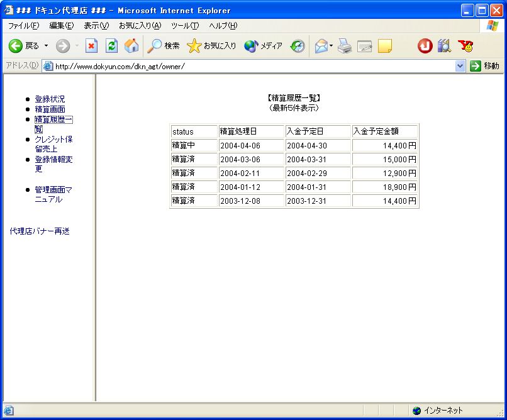Click the yellow note icon
Screen dimensions: 507x420
pos(385,46)
